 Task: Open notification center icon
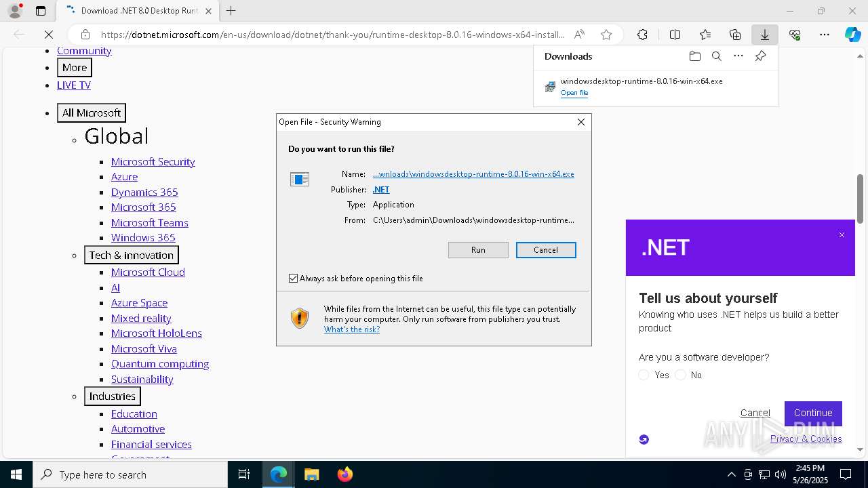click(x=846, y=474)
